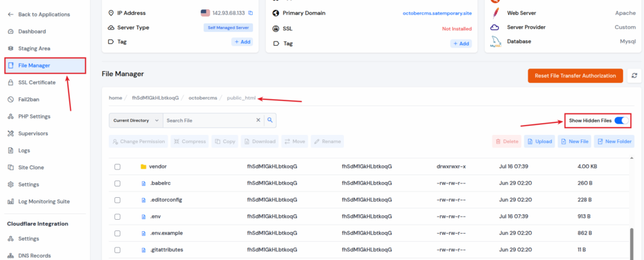The image size is (644, 260).
Task: Click the US flag icon beside IP address
Action: tap(206, 13)
